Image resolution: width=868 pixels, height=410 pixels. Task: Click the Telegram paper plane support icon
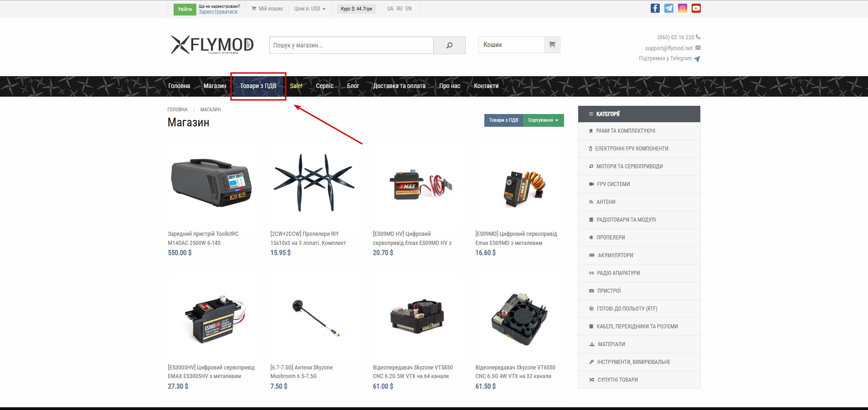pyautogui.click(x=697, y=59)
